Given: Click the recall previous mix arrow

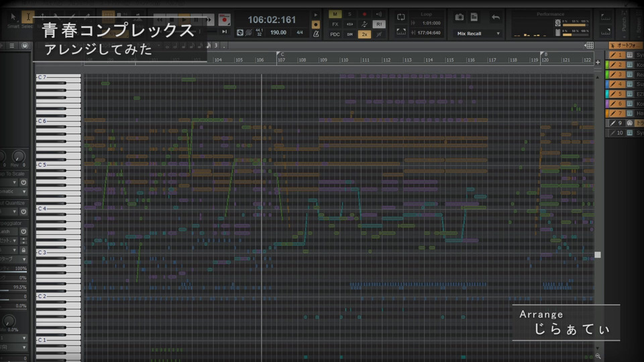Looking at the screenshot, I should click(495, 17).
